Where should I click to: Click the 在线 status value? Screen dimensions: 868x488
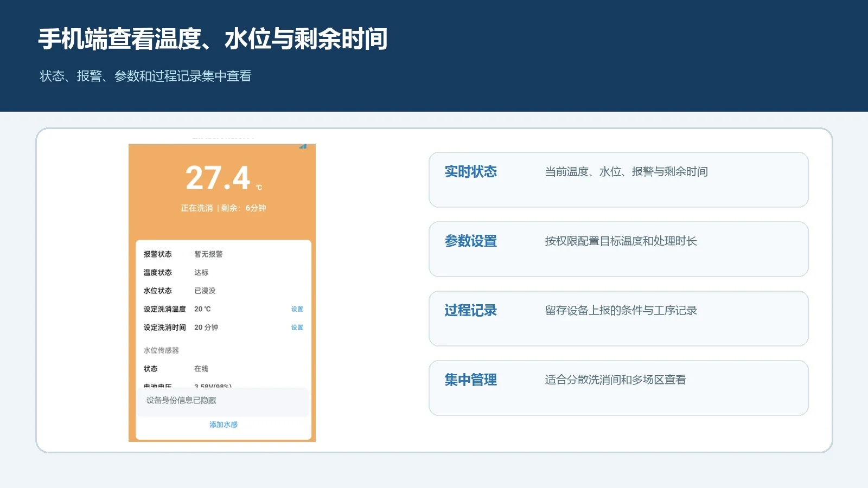pyautogui.click(x=201, y=369)
